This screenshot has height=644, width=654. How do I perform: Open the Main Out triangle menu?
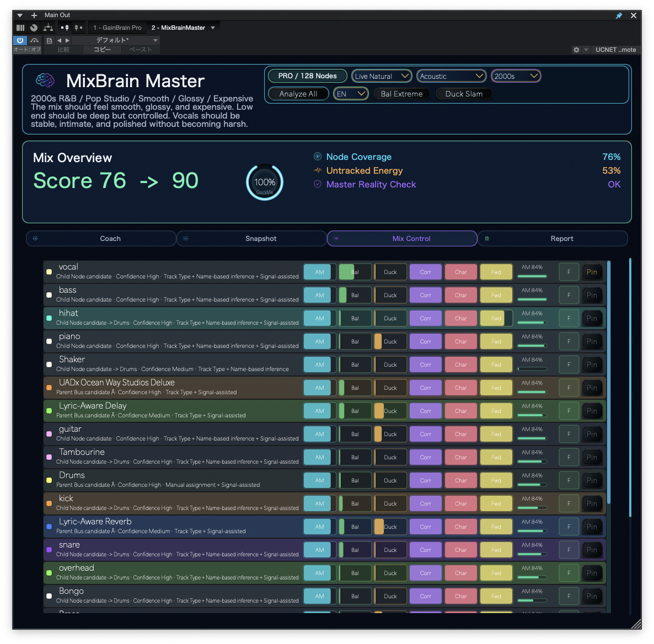point(20,15)
